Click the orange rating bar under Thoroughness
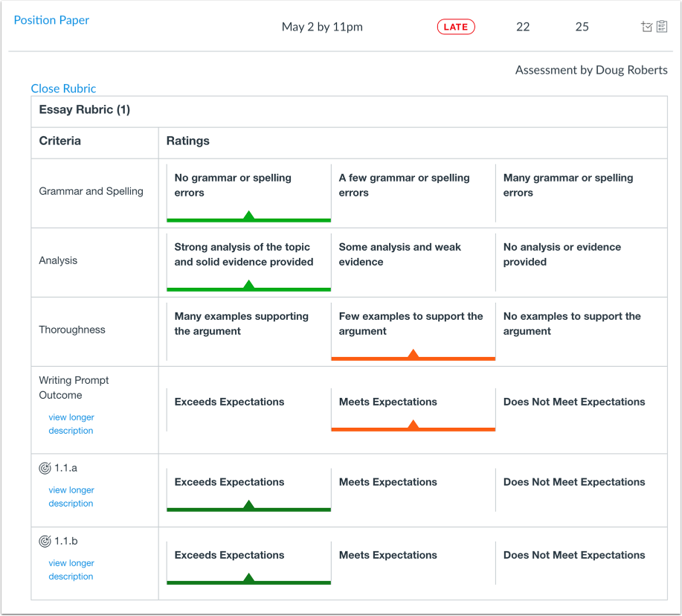 tap(414, 359)
